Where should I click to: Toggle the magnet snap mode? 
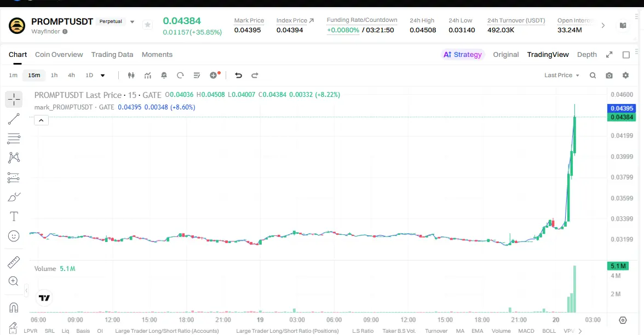click(14, 308)
